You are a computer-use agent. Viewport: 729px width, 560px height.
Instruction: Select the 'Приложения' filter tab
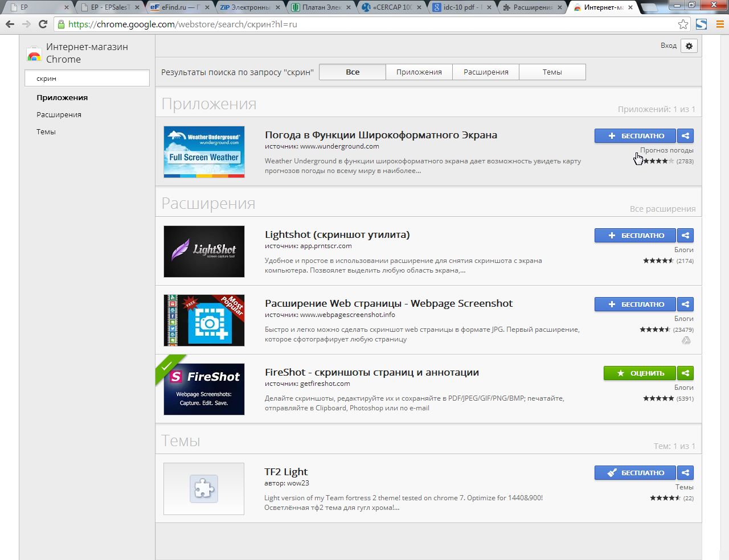point(419,72)
